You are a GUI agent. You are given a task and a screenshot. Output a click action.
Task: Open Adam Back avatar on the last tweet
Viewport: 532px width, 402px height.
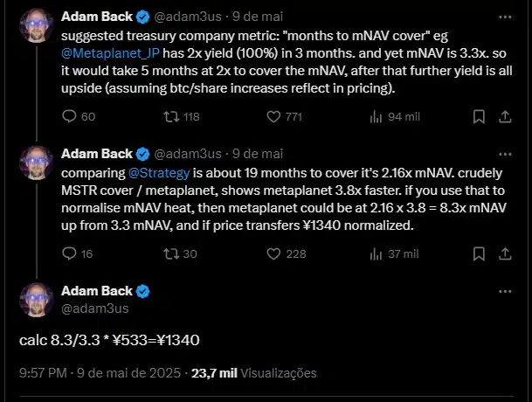(x=37, y=300)
